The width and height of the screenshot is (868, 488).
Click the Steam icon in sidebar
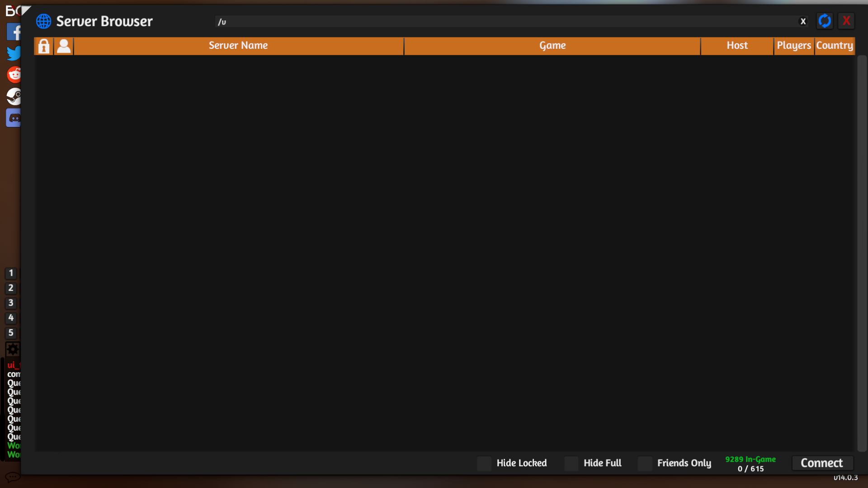[14, 96]
